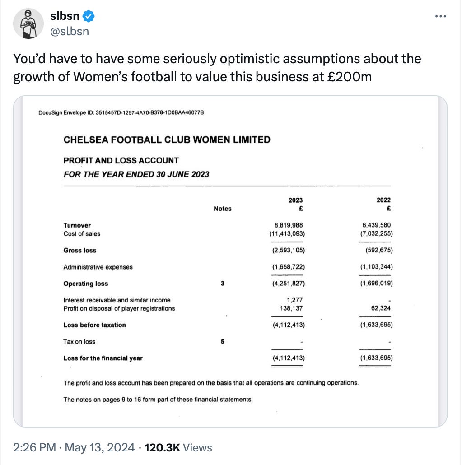This screenshot has height=465, width=476.
Task: Open the slbsn profile avatar
Action: (x=28, y=23)
